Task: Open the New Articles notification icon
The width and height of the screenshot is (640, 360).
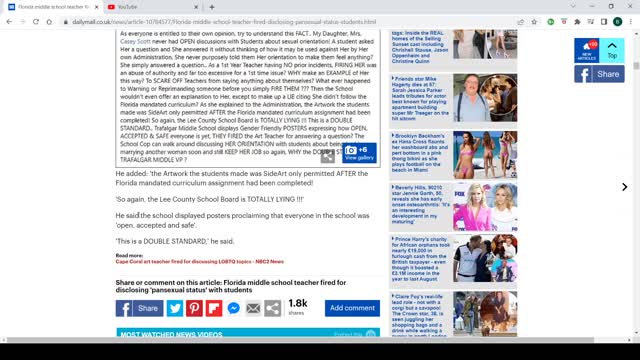Action: [x=587, y=50]
